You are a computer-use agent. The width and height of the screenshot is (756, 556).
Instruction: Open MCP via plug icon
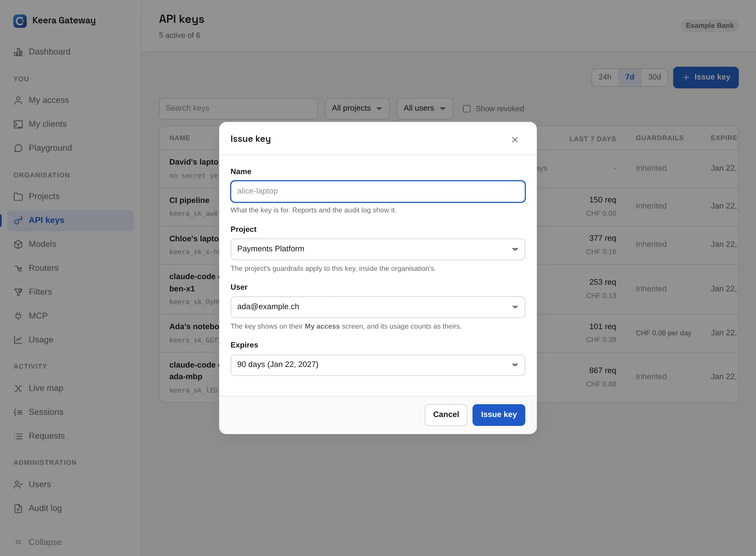point(18,316)
